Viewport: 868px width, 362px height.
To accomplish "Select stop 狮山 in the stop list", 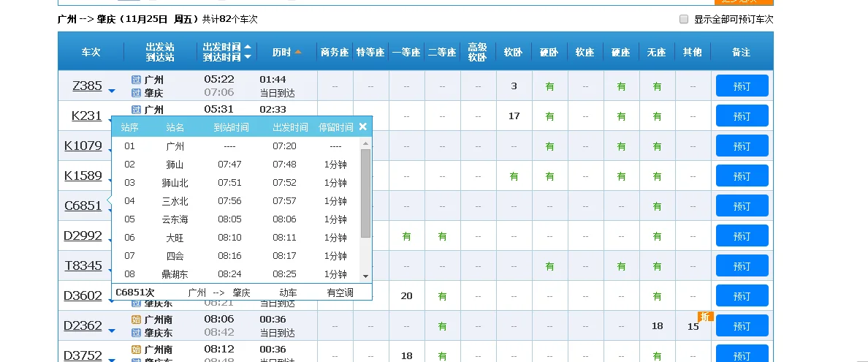I will click(x=175, y=165).
